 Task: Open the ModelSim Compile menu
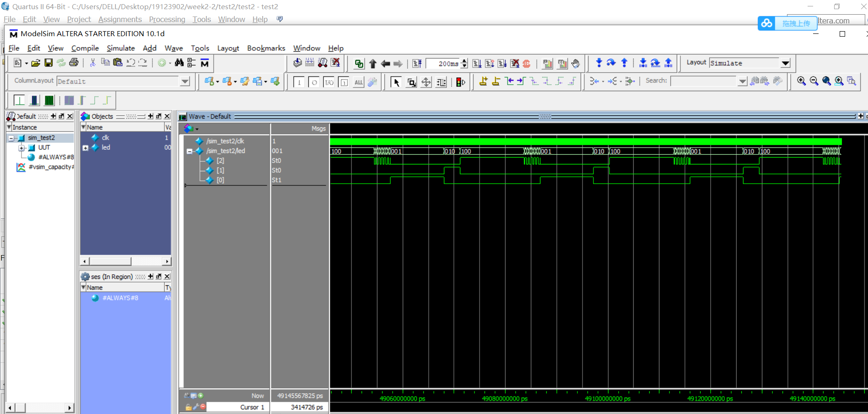[x=85, y=48]
